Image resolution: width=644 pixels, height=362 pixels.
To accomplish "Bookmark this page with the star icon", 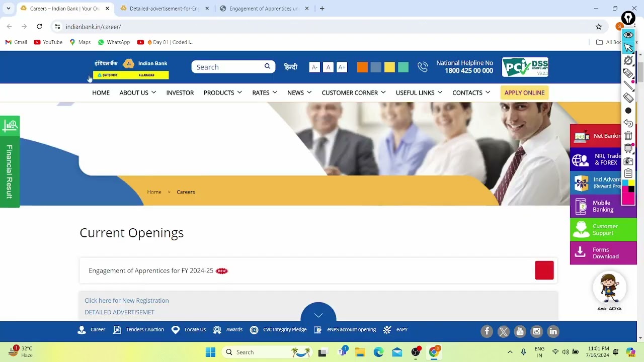I will pyautogui.click(x=599, y=27).
